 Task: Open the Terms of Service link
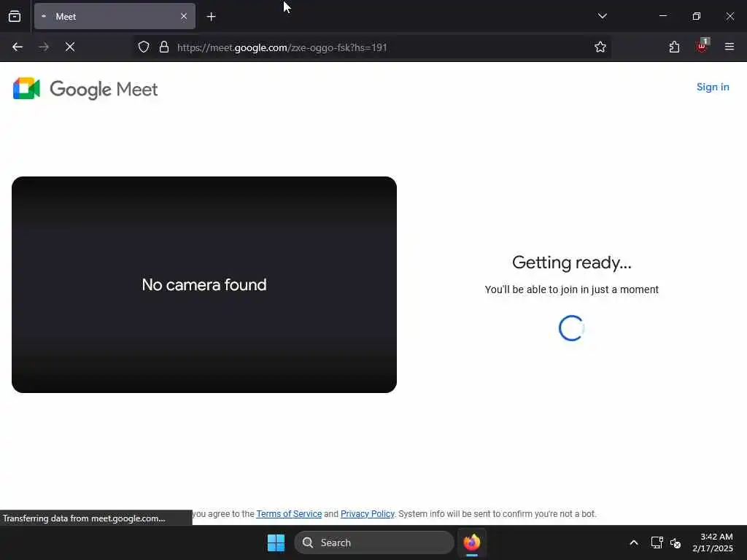[x=289, y=514]
